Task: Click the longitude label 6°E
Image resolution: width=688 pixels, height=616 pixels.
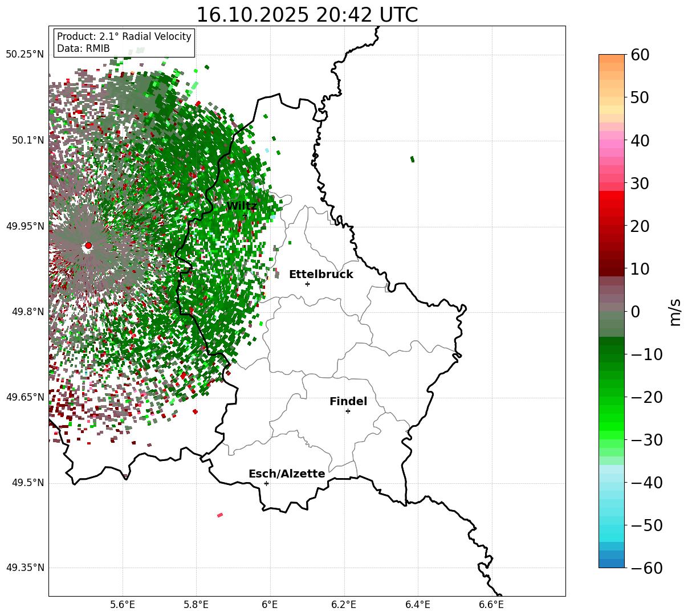Action: 270,605
